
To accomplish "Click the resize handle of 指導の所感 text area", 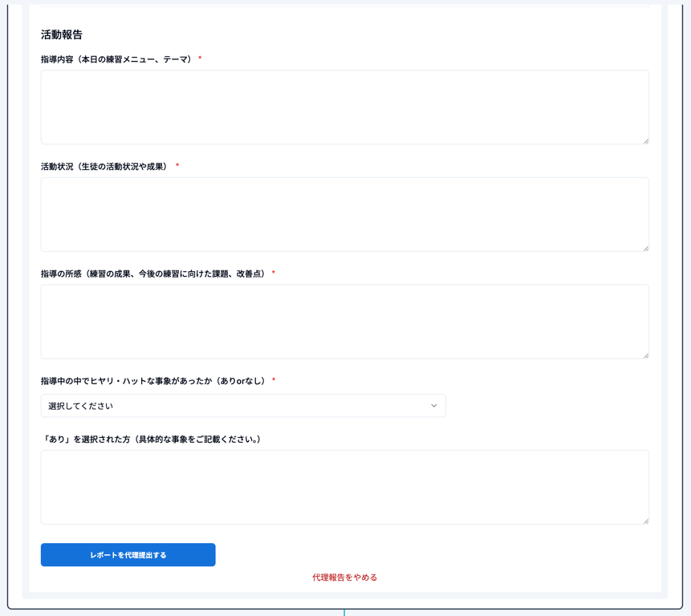I will coord(645,355).
